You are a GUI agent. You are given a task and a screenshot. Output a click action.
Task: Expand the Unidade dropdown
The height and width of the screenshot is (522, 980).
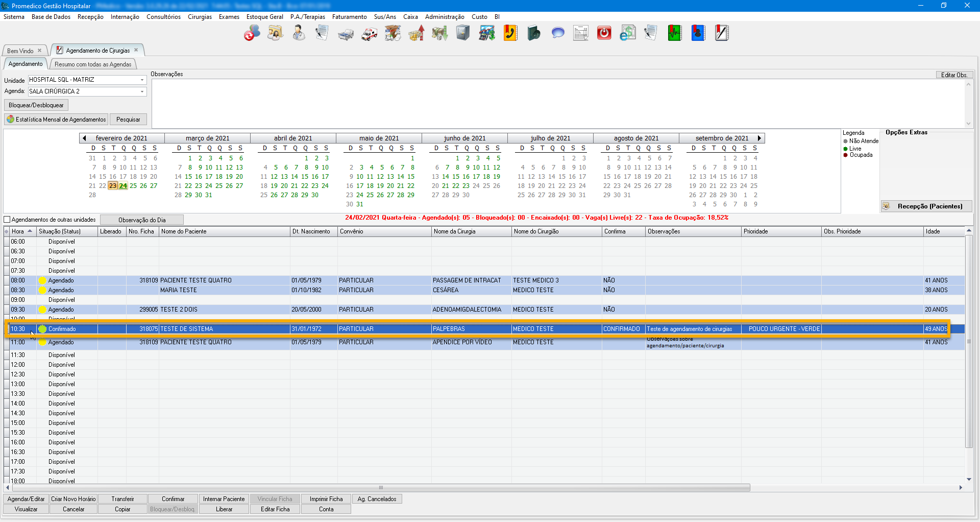coord(142,80)
